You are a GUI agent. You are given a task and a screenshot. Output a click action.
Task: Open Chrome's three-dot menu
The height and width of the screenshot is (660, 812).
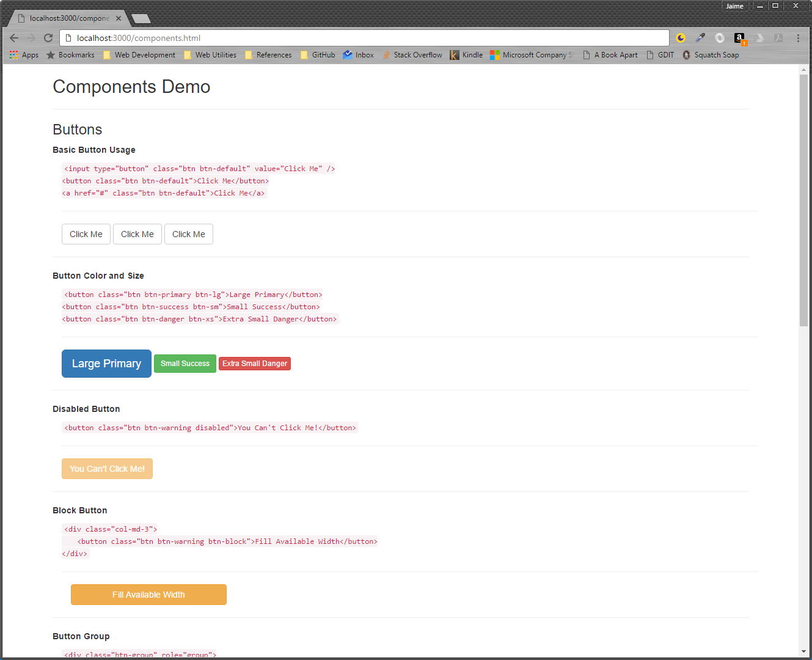click(798, 38)
